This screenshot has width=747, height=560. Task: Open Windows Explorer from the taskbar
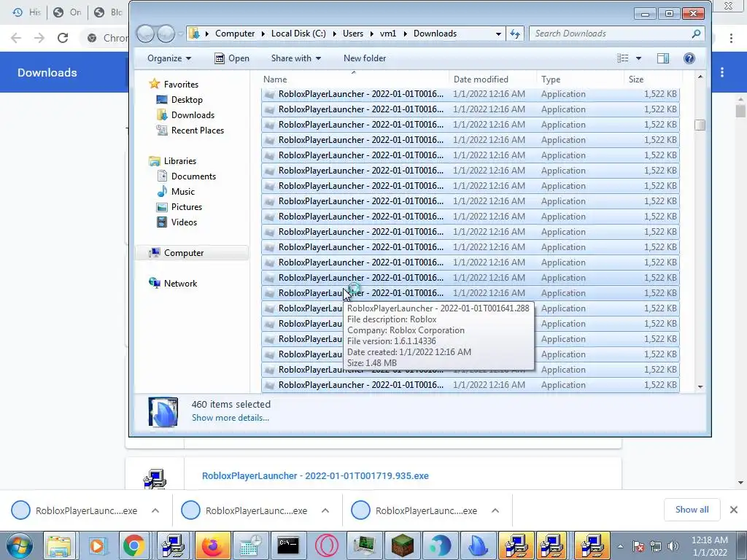coord(58,545)
